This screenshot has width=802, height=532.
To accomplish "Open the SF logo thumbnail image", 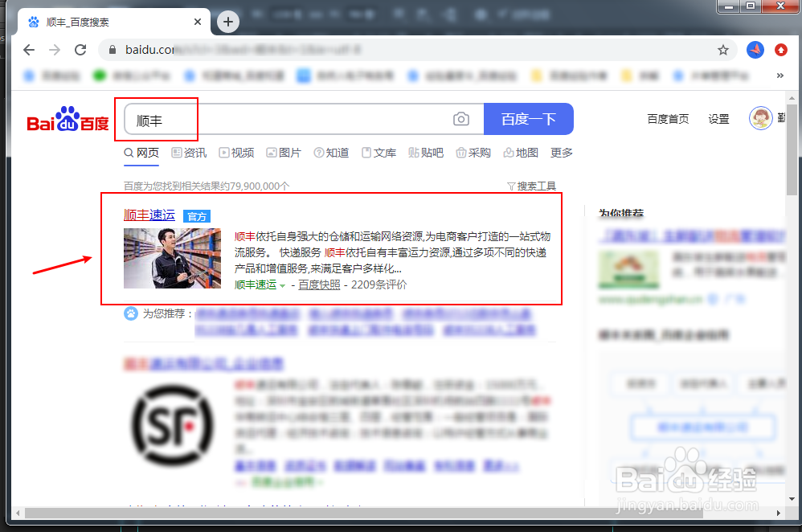I will tap(172, 426).
